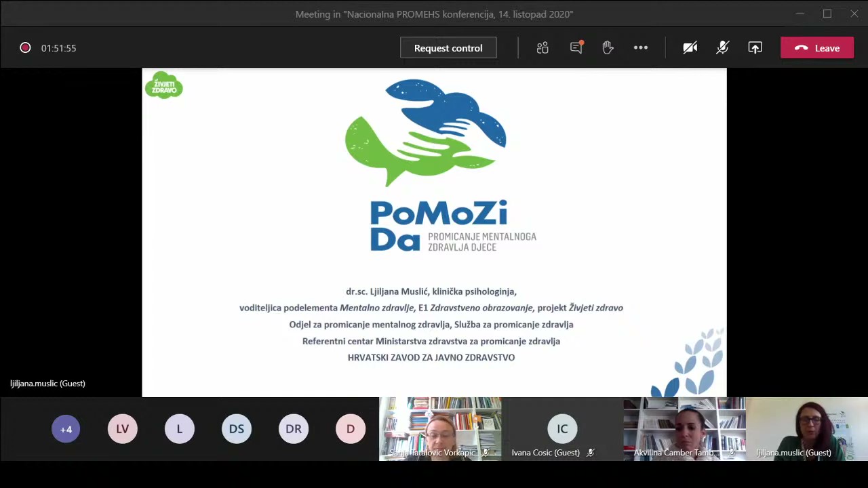Viewport: 868px width, 488px height.
Task: Raise your hand icon
Action: tap(608, 47)
